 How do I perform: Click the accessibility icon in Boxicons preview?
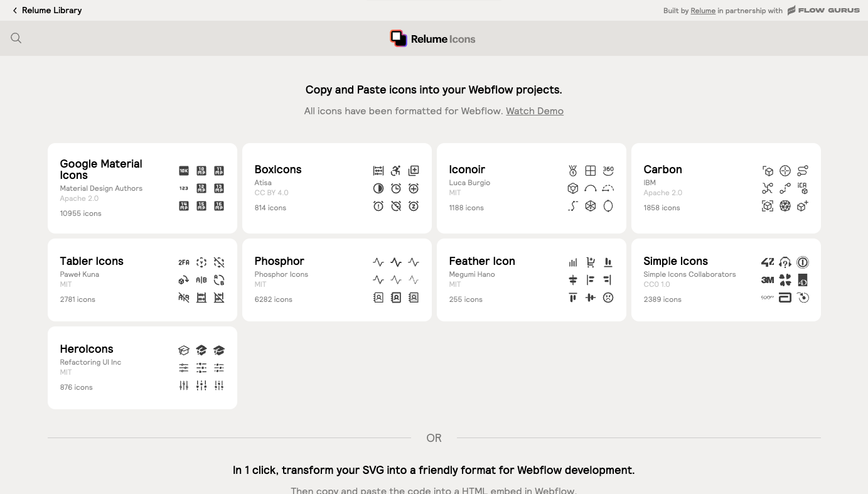pyautogui.click(x=395, y=170)
